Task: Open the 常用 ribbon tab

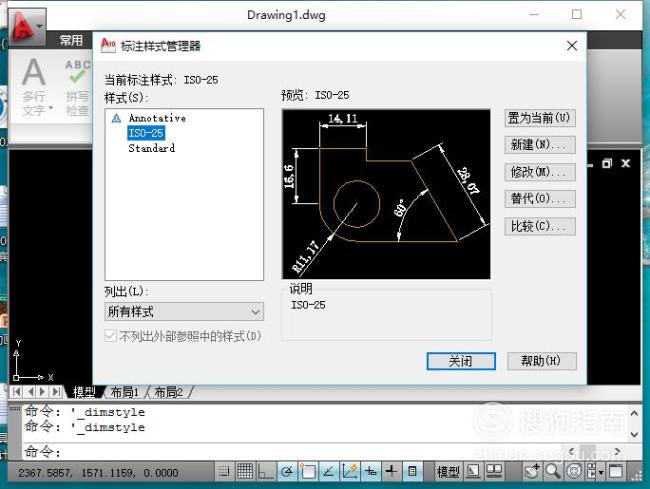Action: 71,41
